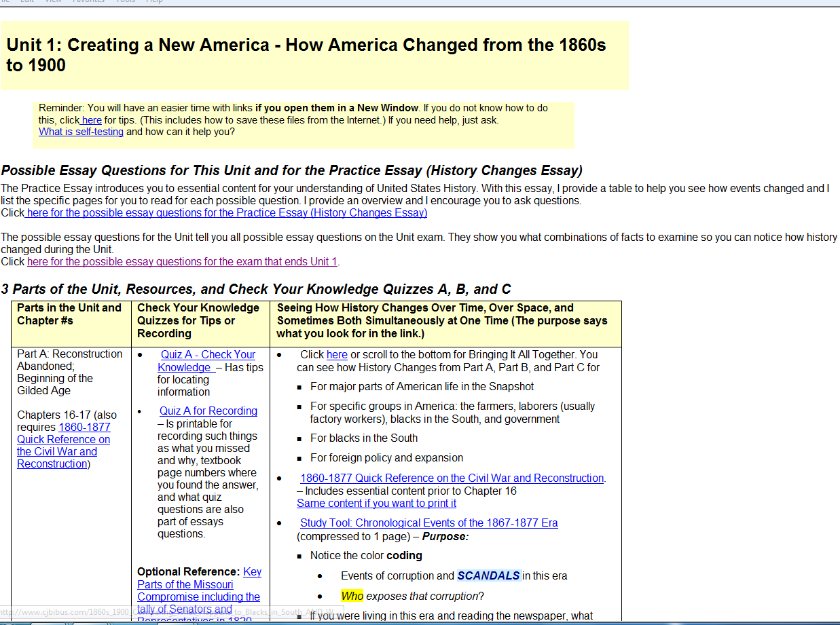Click the 'exposes that corruption?' italic text
The height and width of the screenshot is (625, 840).
point(425,596)
